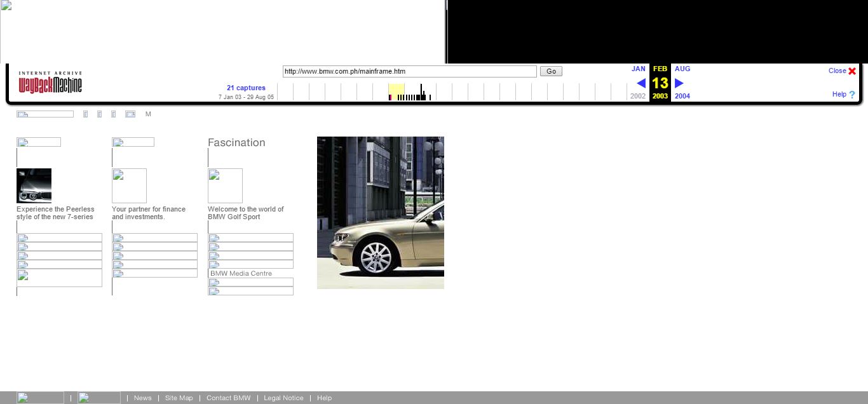Jump to JAN capture month
The height and width of the screenshot is (404, 868).
pyautogui.click(x=639, y=69)
